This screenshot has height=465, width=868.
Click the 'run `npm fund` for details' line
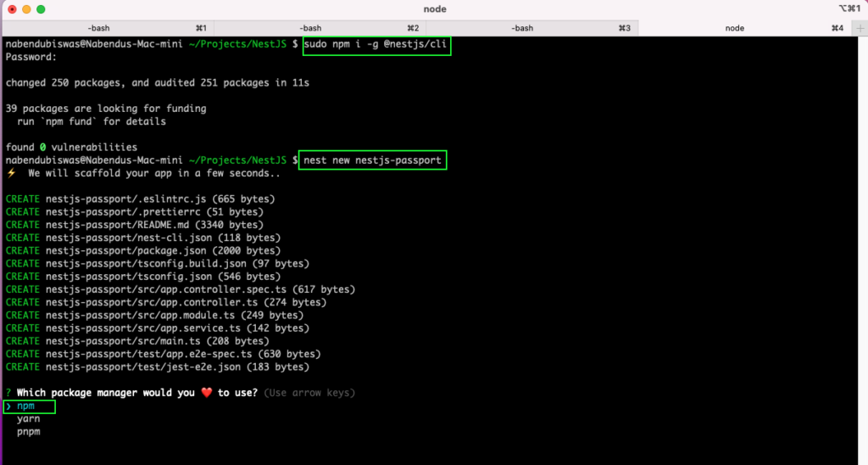92,121
